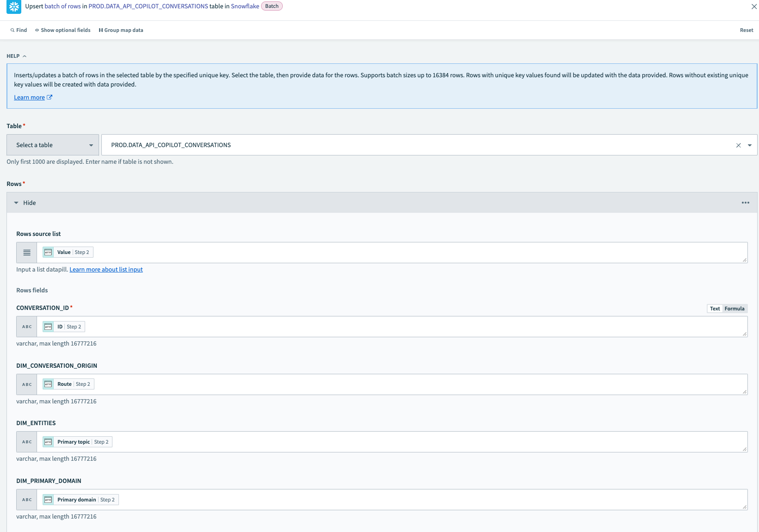Image resolution: width=759 pixels, height=532 pixels.
Task: Select the Primary topic Step 2 datapill
Action: click(77, 442)
